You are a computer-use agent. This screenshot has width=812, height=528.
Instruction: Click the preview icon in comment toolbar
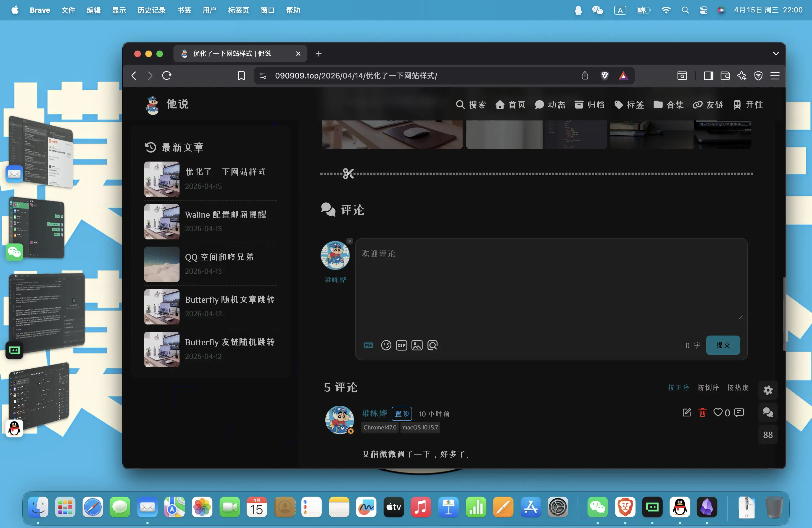(432, 345)
